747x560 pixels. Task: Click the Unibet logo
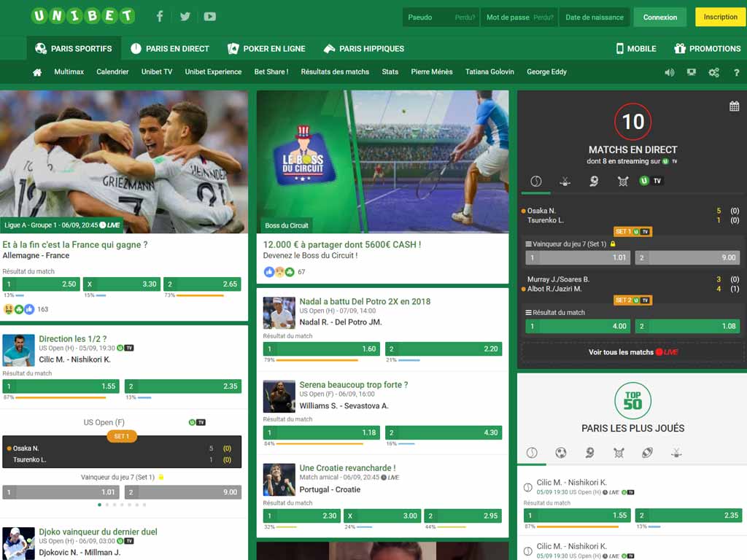pos(83,16)
